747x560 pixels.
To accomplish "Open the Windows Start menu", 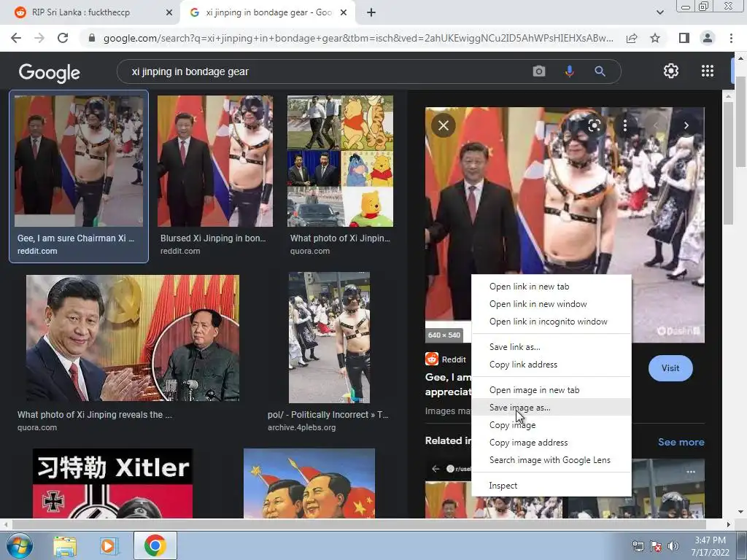I will tap(19, 545).
